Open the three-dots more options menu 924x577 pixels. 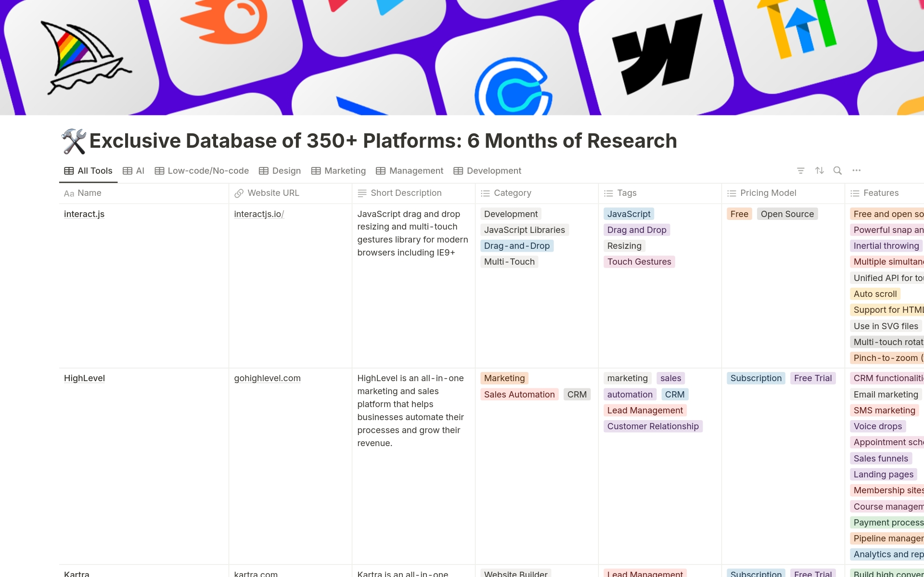click(857, 170)
